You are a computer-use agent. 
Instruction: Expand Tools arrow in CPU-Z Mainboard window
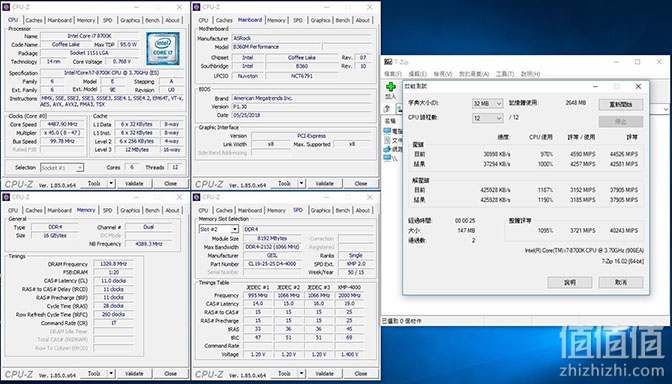(x=301, y=183)
